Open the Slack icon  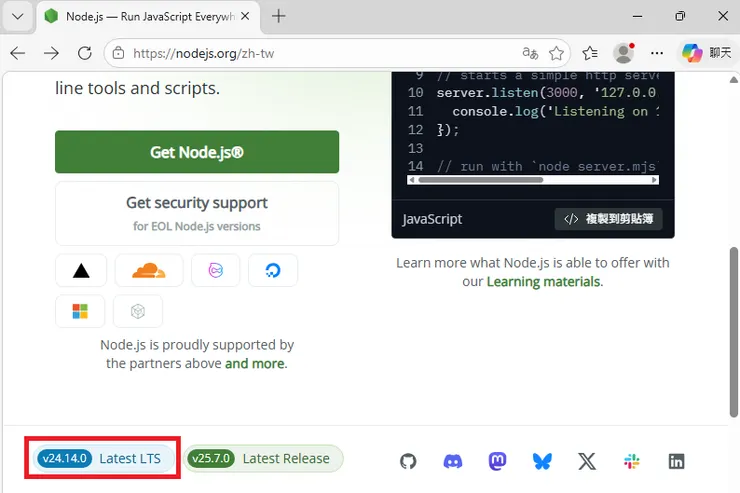click(631, 461)
